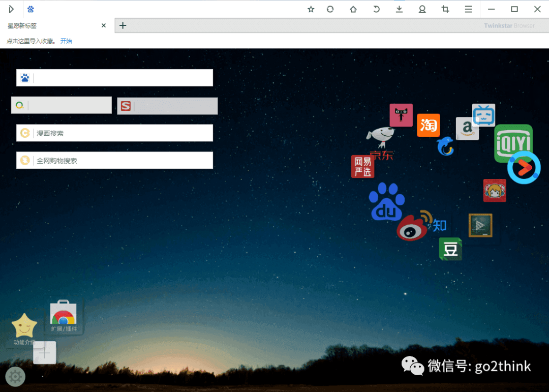This screenshot has height=392, width=549.
Task: Open Youku blue ring play shortcut
Action: coord(524,168)
